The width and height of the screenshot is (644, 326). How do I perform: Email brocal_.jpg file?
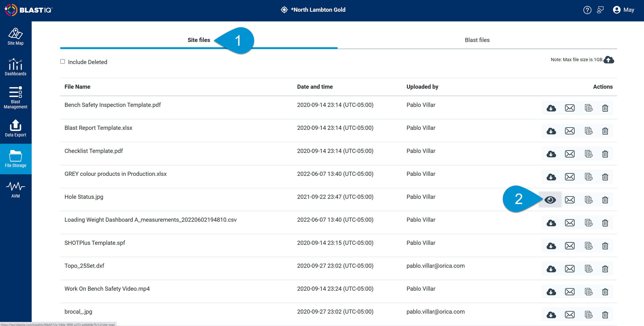coord(570,315)
